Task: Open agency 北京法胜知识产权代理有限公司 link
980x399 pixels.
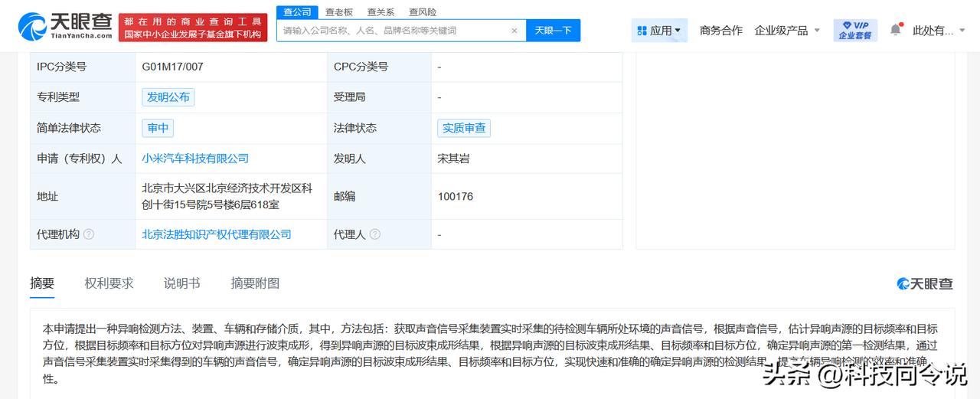Action: tap(217, 234)
